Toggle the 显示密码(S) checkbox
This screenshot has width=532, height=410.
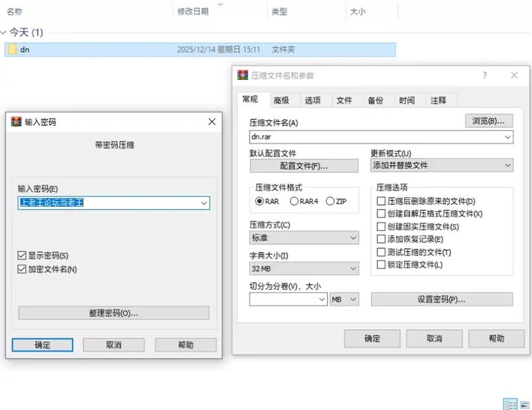pyautogui.click(x=22, y=255)
